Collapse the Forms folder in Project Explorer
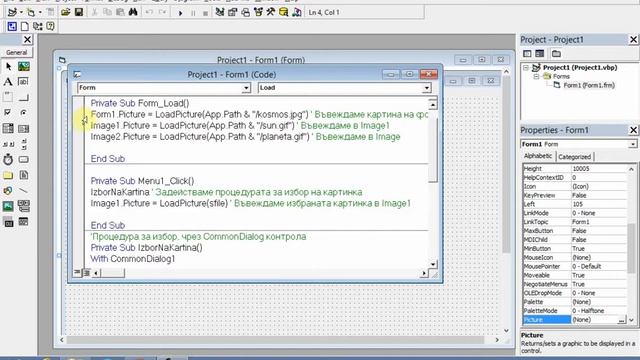 [x=537, y=77]
